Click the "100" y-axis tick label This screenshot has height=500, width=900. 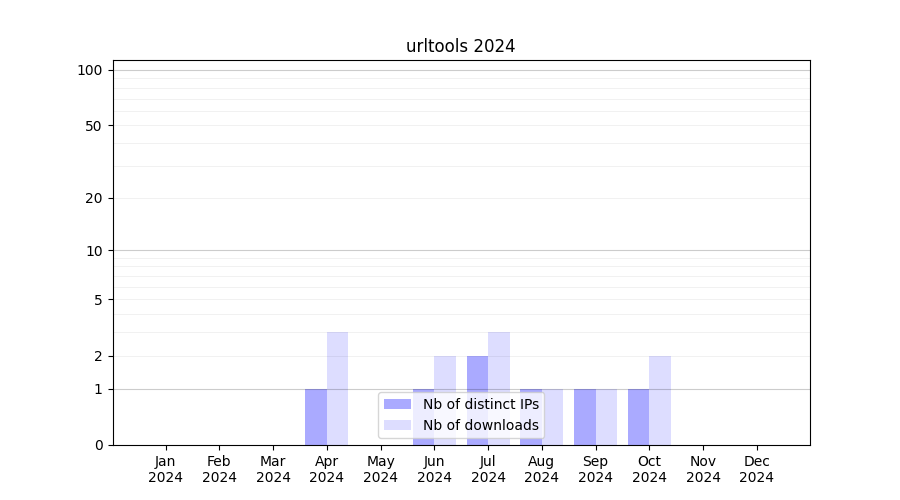tap(90, 70)
